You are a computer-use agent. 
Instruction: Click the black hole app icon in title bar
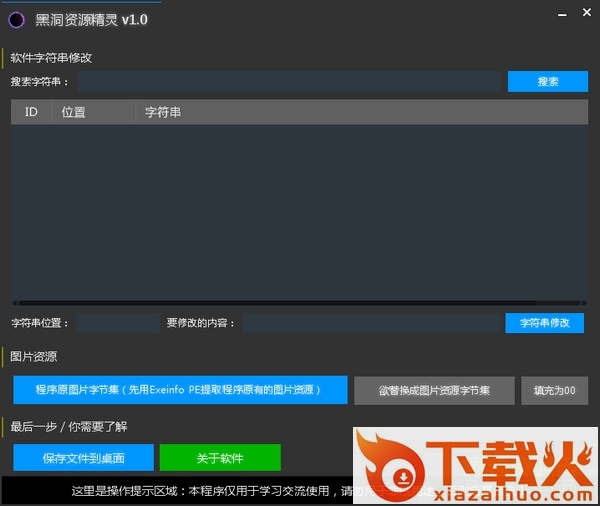coord(16,19)
